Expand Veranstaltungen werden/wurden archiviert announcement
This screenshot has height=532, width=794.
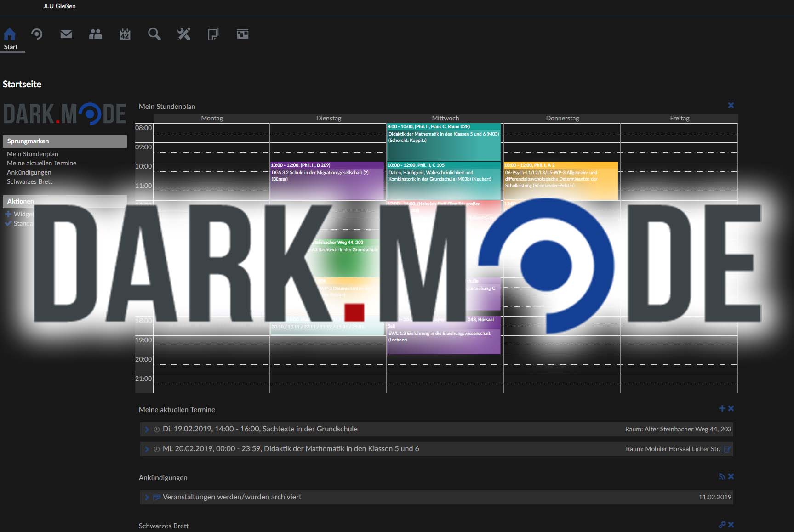pos(147,497)
